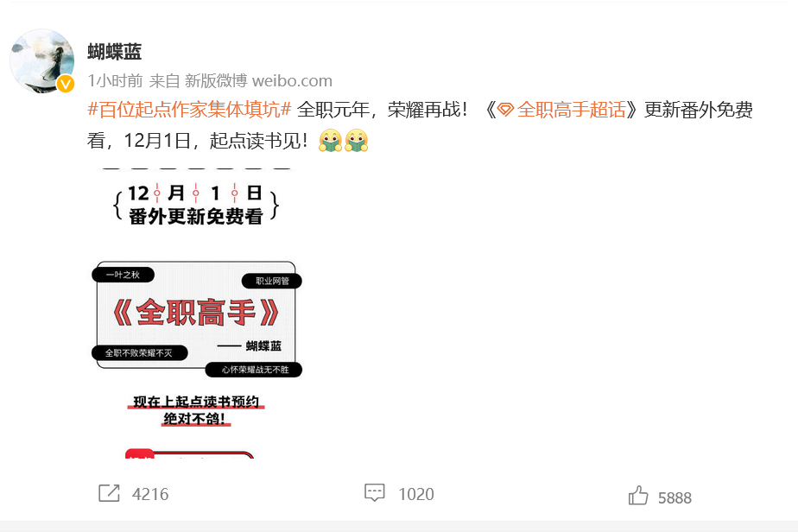798x532 pixels.
Task: Click the first reading emoji
Action: pyautogui.click(x=330, y=141)
